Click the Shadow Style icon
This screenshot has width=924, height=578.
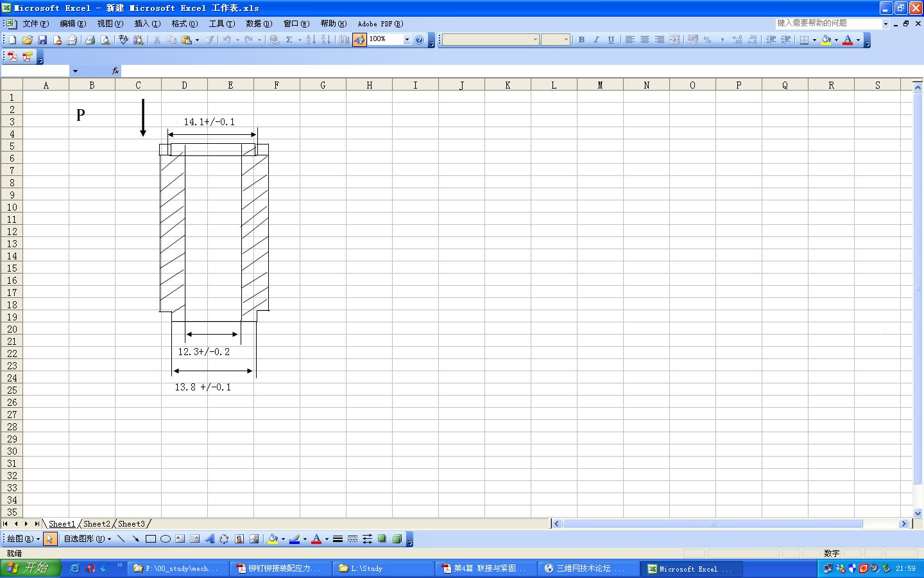(x=382, y=539)
